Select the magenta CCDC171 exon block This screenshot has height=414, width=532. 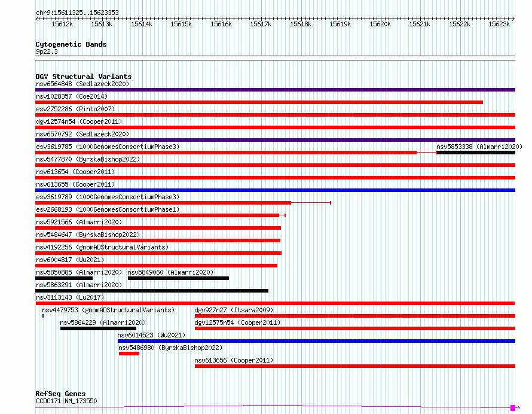tap(513, 407)
